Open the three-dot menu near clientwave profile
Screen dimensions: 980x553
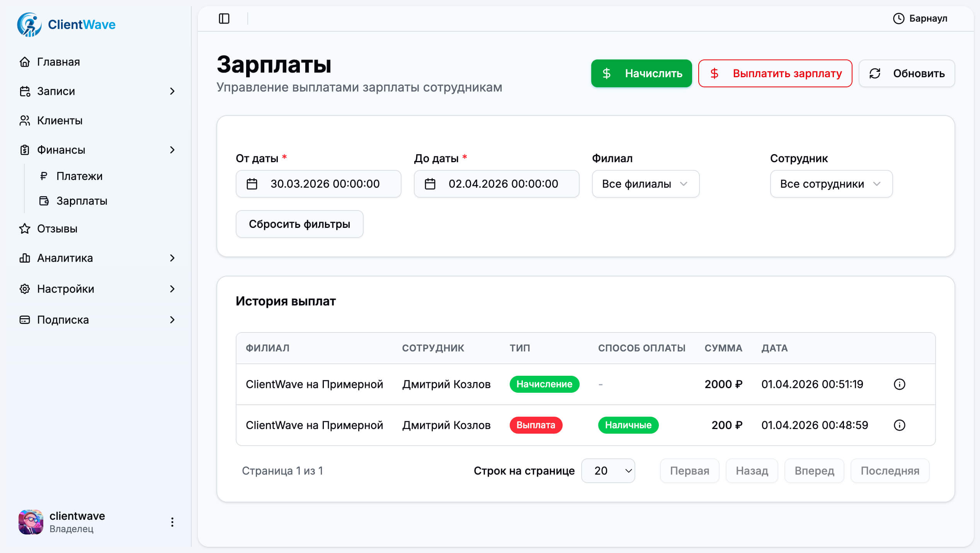[x=172, y=522]
